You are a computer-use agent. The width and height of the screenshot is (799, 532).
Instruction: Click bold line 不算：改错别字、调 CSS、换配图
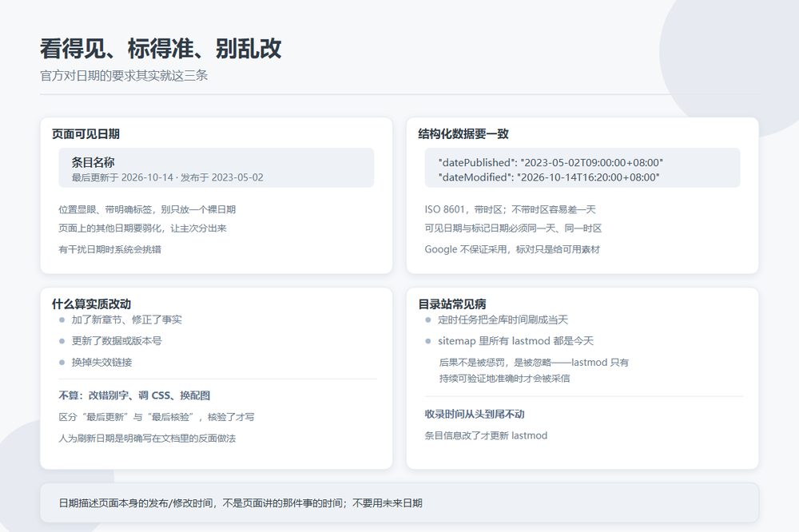click(134, 395)
